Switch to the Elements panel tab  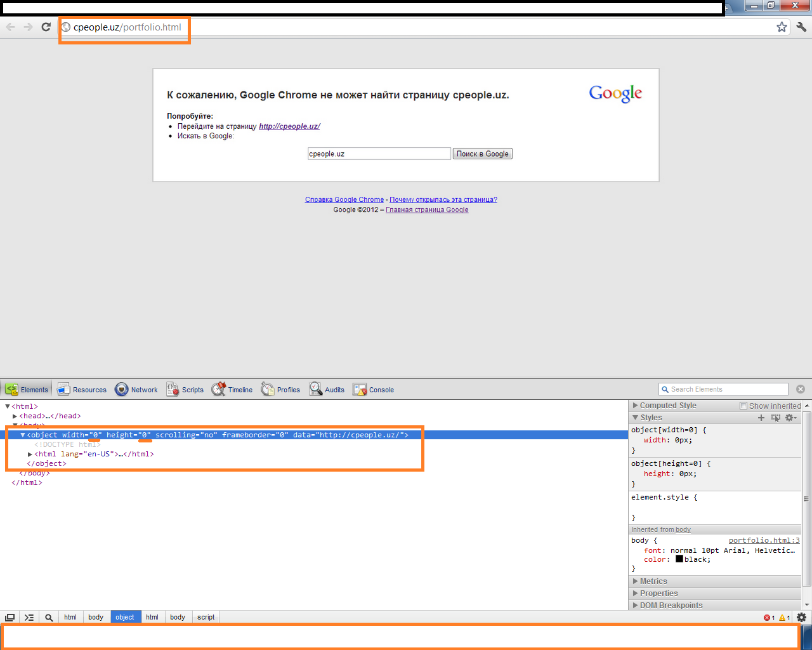tap(27, 390)
